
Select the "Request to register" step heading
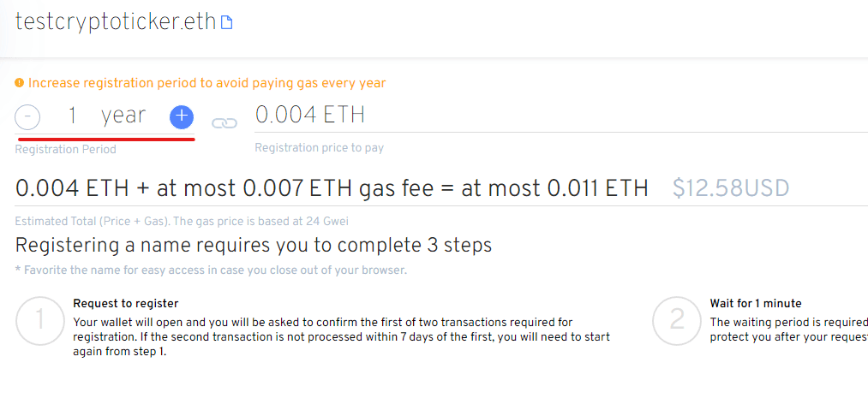[126, 303]
